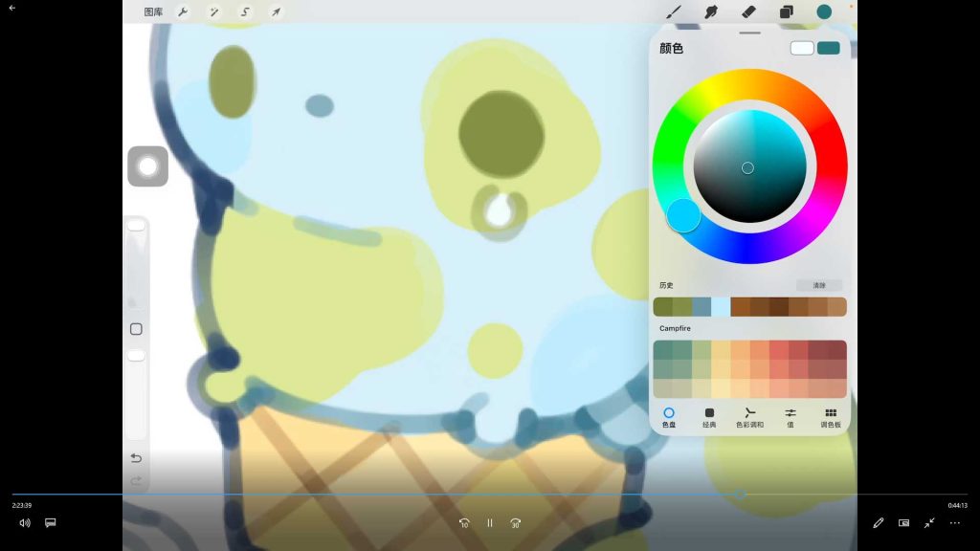Toggle video subtitles
Viewport: 980px width, 551px height.
51,522
